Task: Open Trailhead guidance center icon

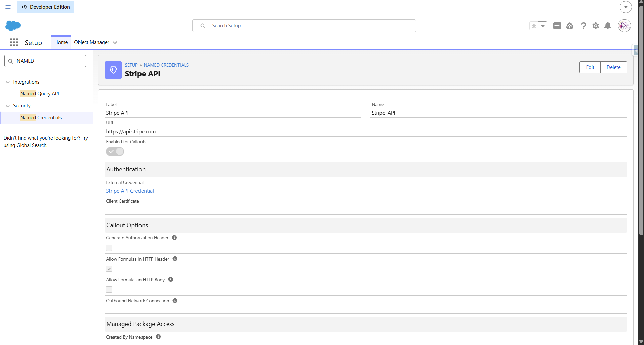Action: [x=570, y=26]
